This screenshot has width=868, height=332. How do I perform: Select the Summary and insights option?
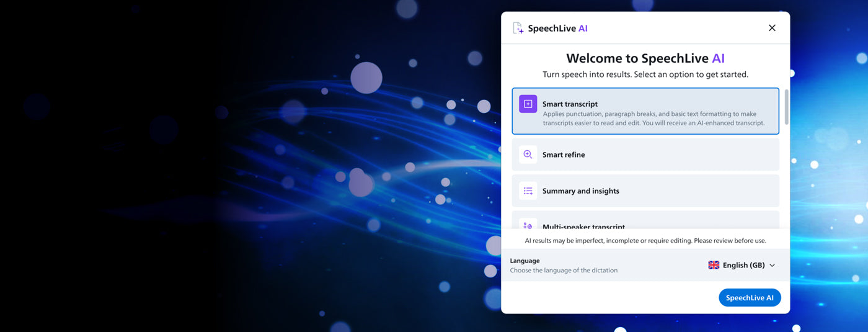click(x=645, y=191)
